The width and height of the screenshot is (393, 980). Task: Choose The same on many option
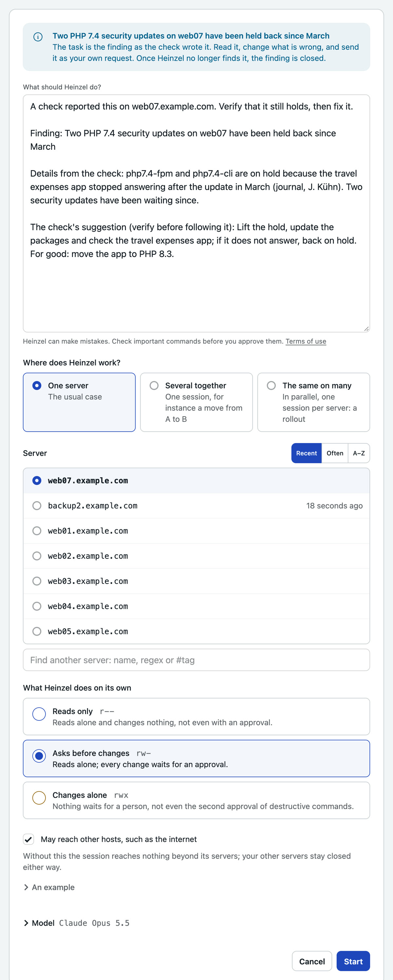pos(313,402)
